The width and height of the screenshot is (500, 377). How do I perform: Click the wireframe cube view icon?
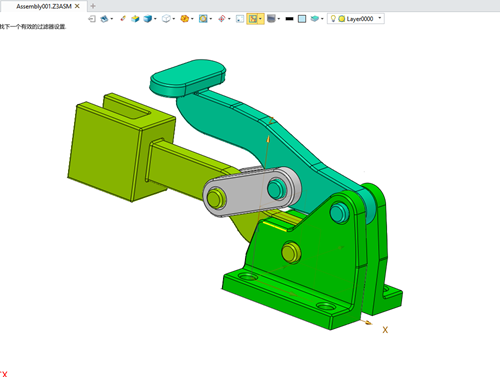click(x=166, y=19)
